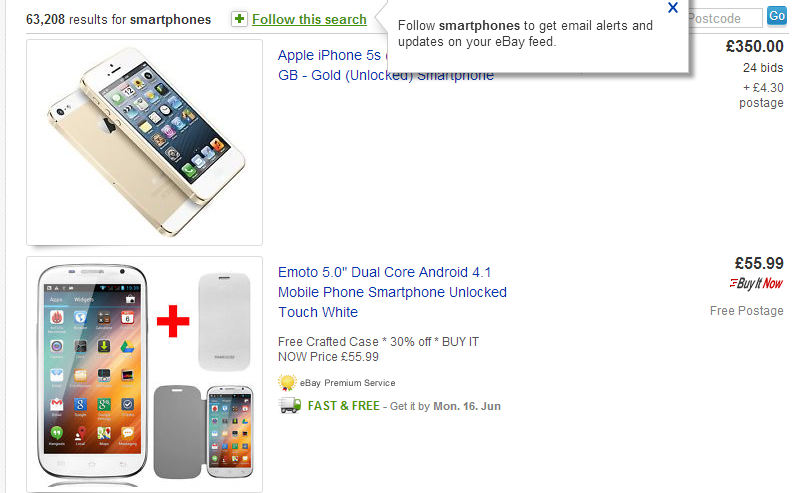Click the Free Postage label
803x493 pixels.
tap(747, 311)
